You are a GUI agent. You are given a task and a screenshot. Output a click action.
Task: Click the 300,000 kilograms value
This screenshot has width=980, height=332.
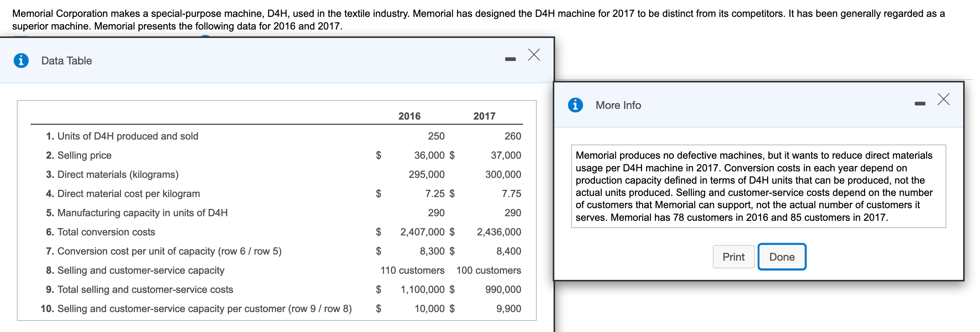click(x=503, y=174)
